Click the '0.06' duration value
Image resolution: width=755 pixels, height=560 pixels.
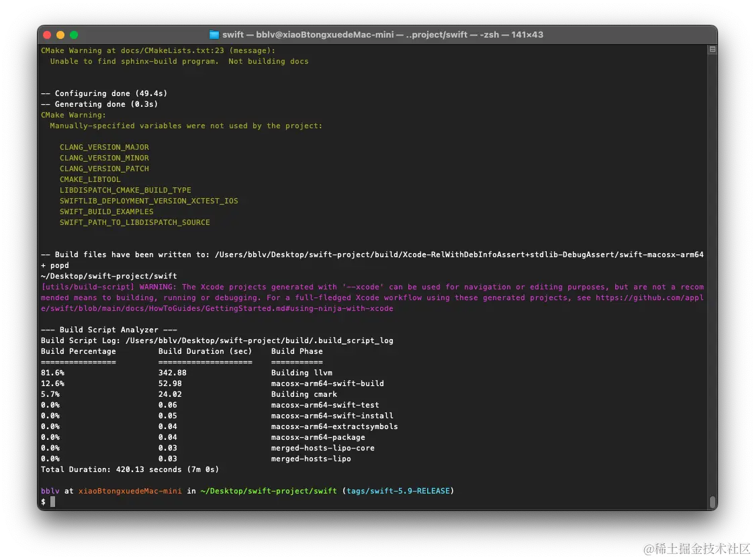click(167, 405)
